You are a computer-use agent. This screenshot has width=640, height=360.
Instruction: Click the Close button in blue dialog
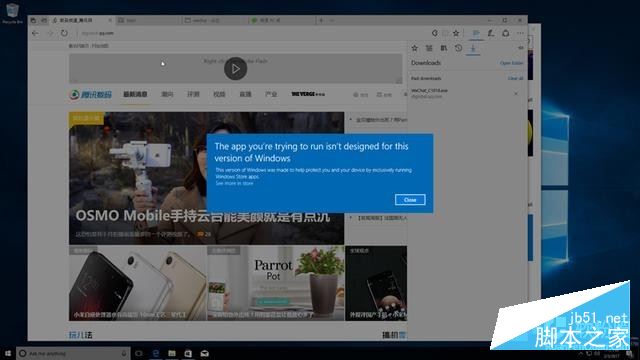tap(410, 200)
